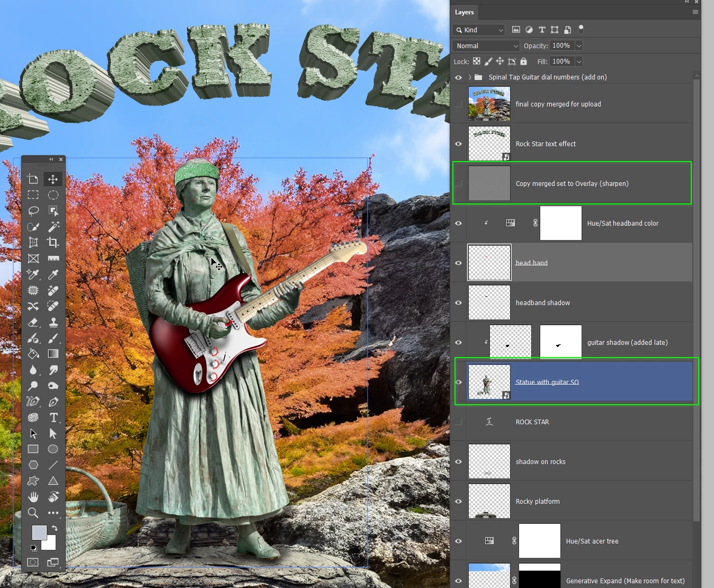Select the Rectangle shape tool
714x588 pixels.
pos(33,449)
